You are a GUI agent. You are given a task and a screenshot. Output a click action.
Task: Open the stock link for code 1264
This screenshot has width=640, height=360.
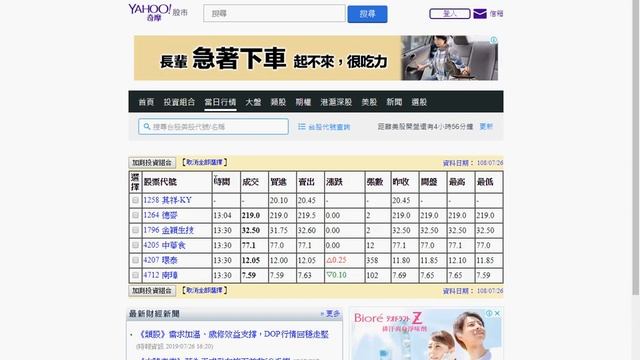(160, 215)
